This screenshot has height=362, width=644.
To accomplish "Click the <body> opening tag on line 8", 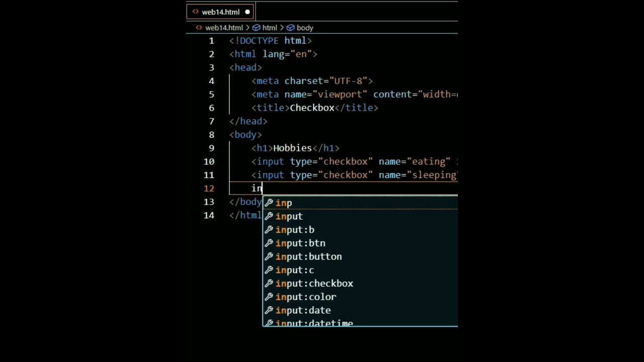I will coord(246,135).
